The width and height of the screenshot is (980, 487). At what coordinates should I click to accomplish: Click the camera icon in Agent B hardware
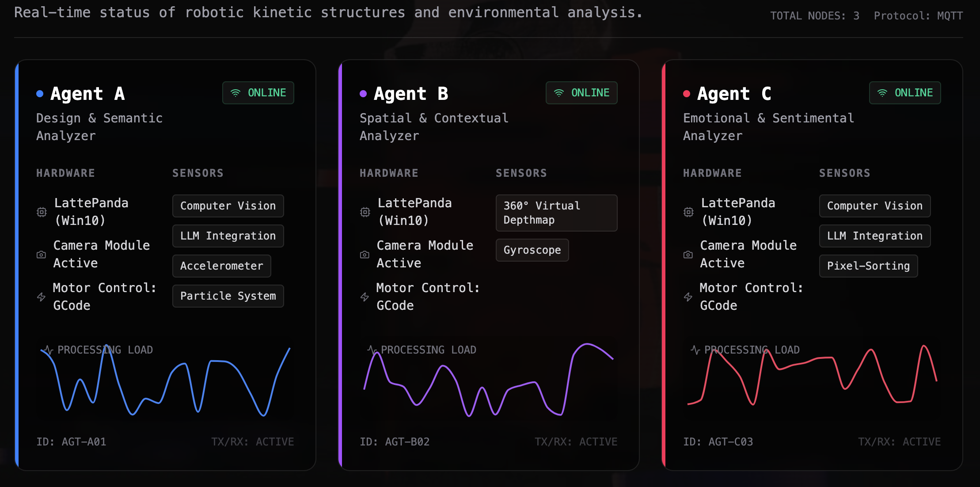[x=365, y=255]
